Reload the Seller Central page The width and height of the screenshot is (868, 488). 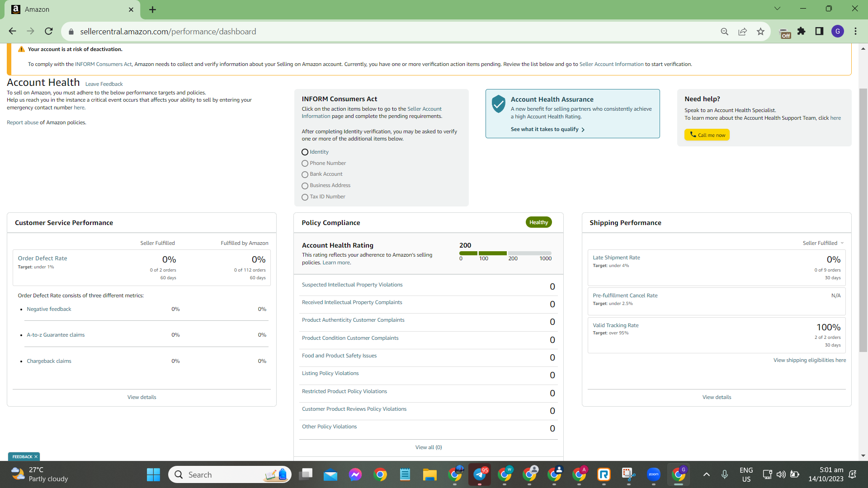pos(49,31)
